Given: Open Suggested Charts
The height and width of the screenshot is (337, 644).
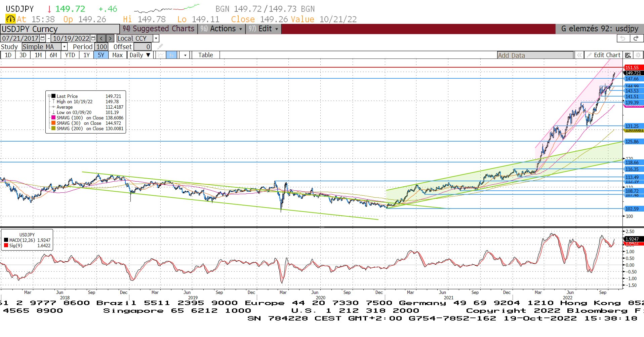Looking at the screenshot, I should point(158,29).
